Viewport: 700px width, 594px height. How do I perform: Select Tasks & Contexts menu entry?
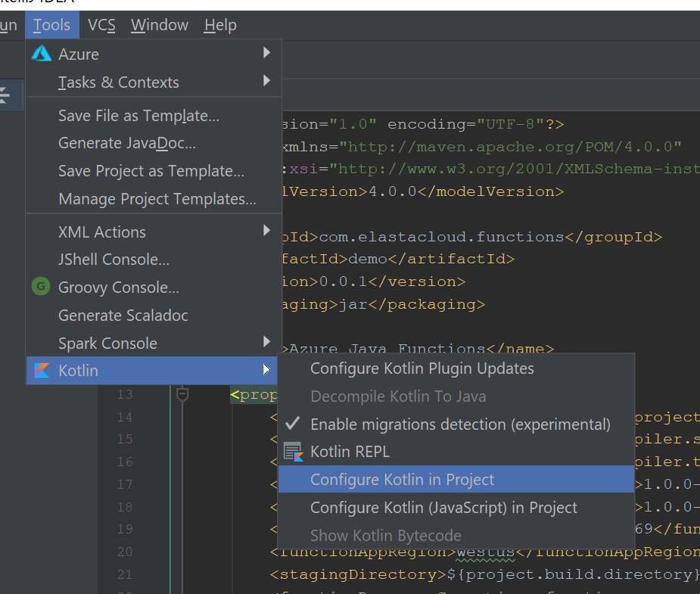click(x=154, y=82)
